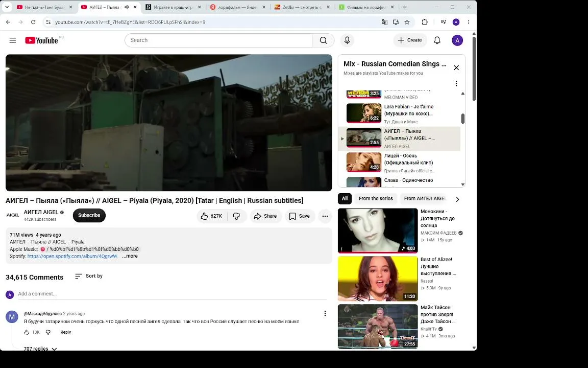Open the Spotify album link
Viewport: 588px width, 368px height.
click(72, 256)
